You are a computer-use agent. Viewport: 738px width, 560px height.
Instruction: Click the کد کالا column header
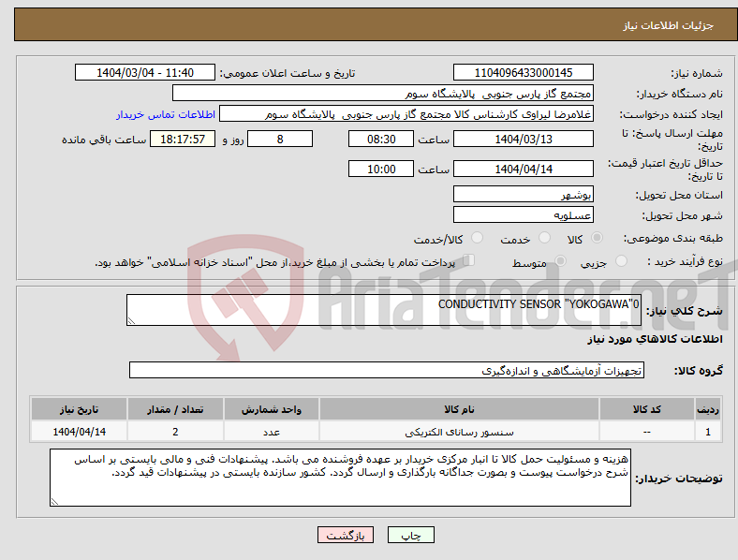[x=647, y=409]
